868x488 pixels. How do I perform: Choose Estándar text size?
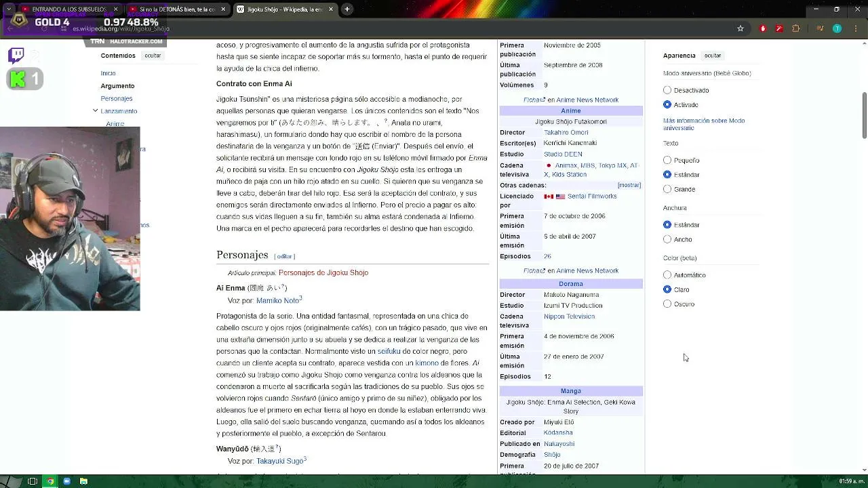667,175
